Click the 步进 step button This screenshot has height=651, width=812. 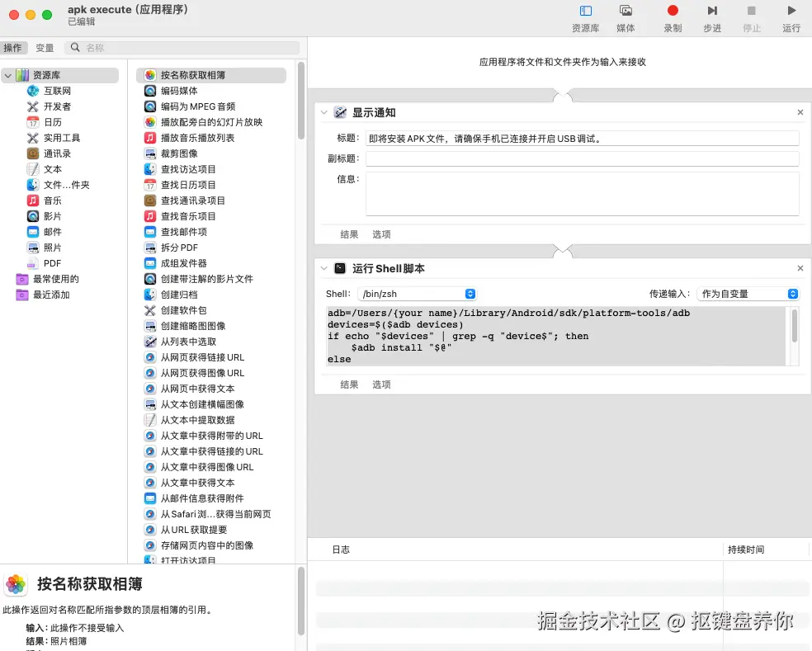(x=713, y=18)
